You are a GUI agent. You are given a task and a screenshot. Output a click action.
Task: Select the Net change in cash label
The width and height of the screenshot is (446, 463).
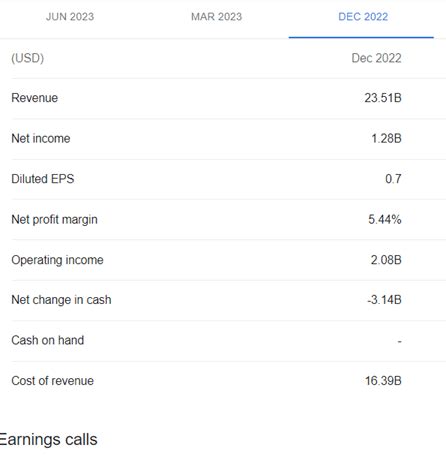point(61,300)
